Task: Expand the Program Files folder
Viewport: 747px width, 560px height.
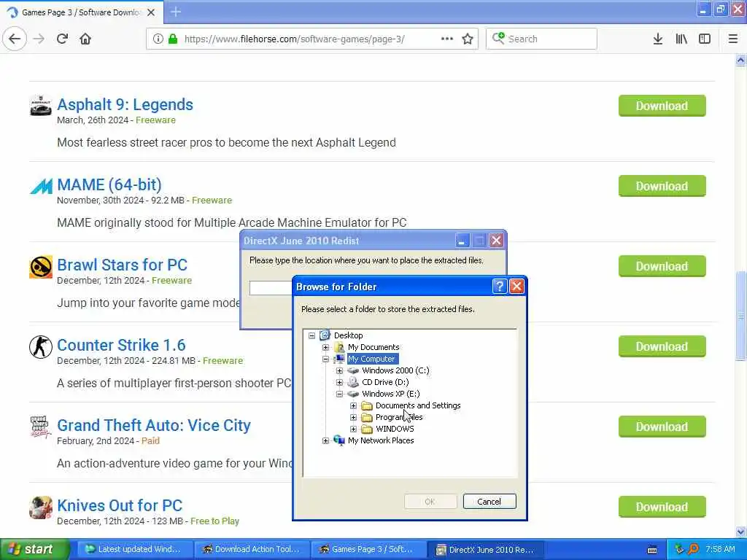Action: click(x=354, y=417)
